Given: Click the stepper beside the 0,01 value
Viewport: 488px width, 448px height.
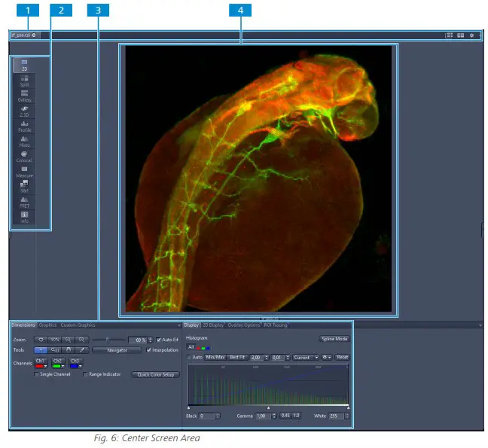Looking at the screenshot, I should coord(288,358).
